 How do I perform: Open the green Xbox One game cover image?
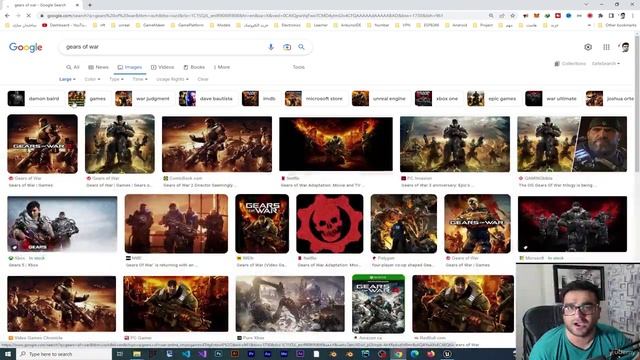[378, 304]
